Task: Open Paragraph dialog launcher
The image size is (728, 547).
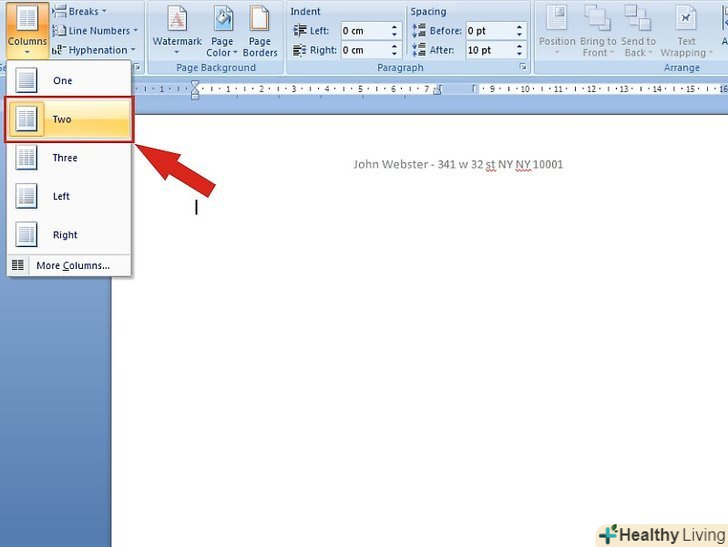Action: [523, 67]
